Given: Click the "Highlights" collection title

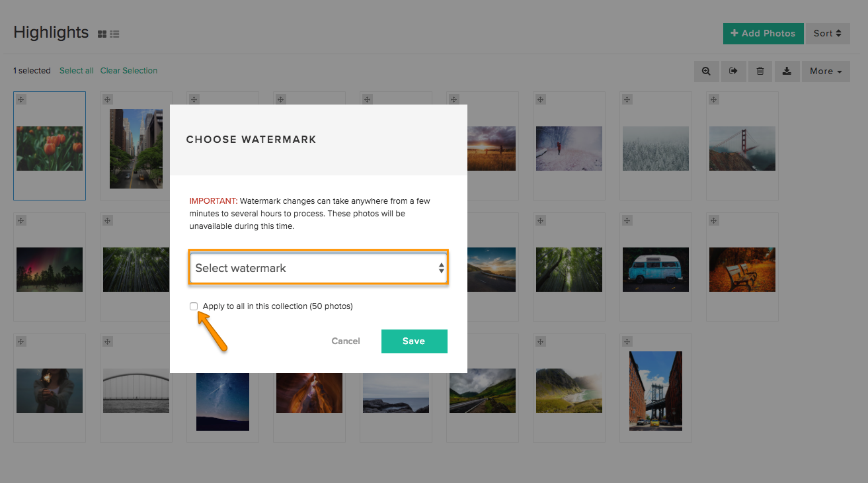Looking at the screenshot, I should pos(51,32).
